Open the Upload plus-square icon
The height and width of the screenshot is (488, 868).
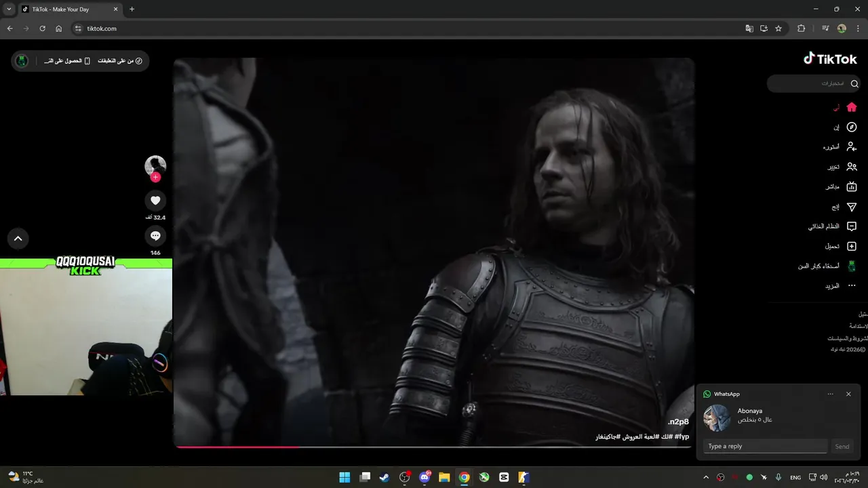pos(852,246)
